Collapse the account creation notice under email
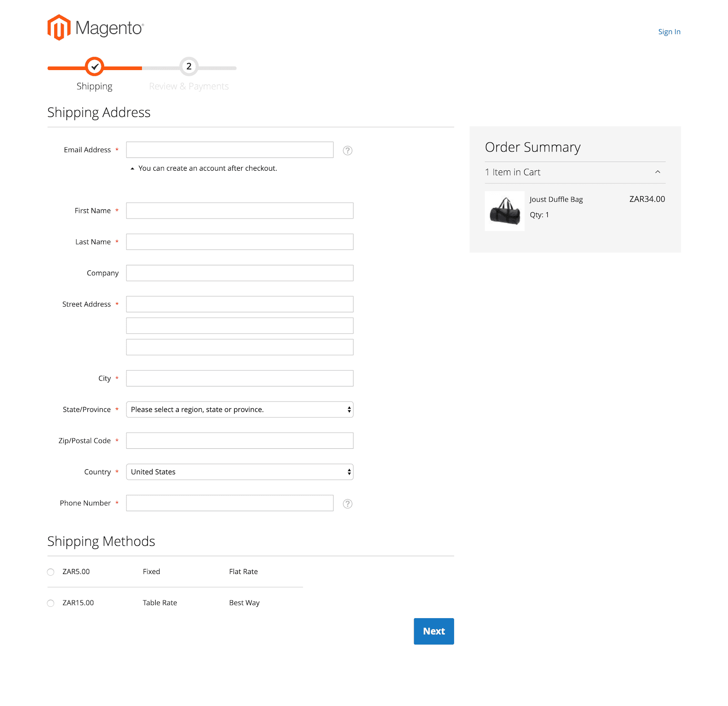 click(x=131, y=168)
